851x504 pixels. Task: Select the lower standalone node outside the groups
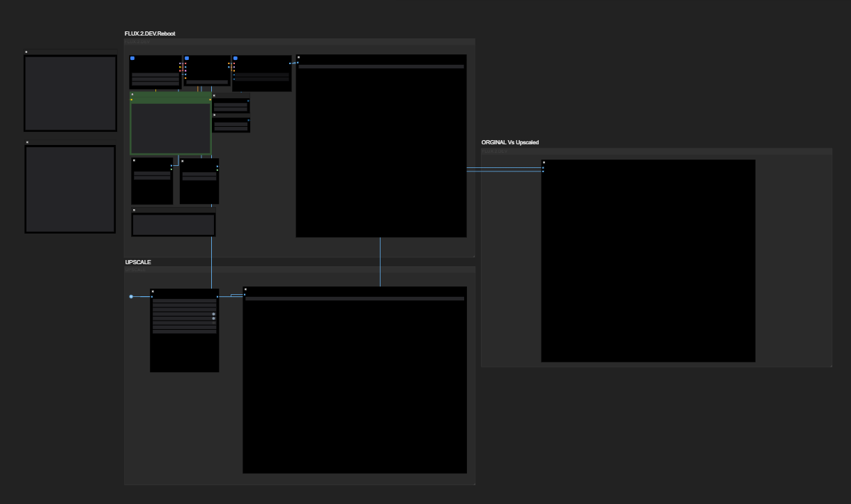click(70, 187)
